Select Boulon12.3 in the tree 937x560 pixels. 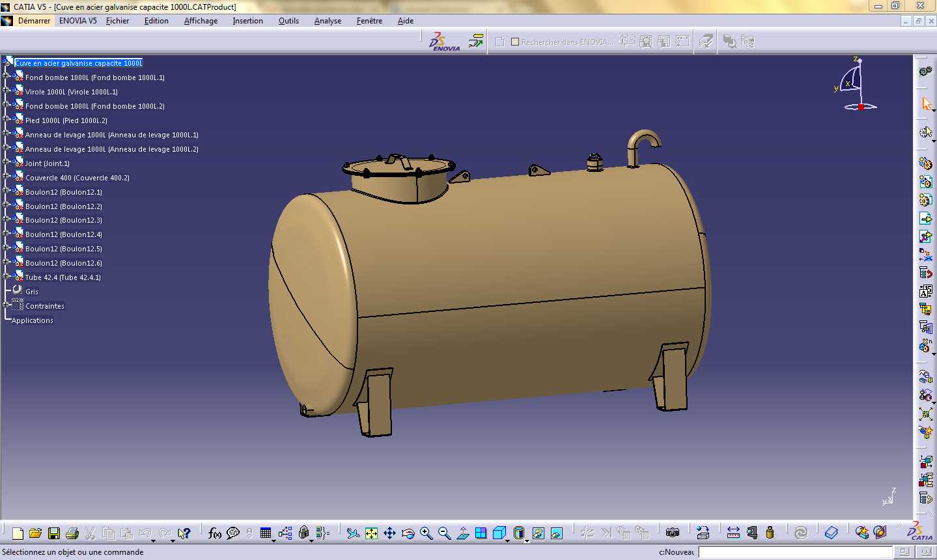pos(64,220)
